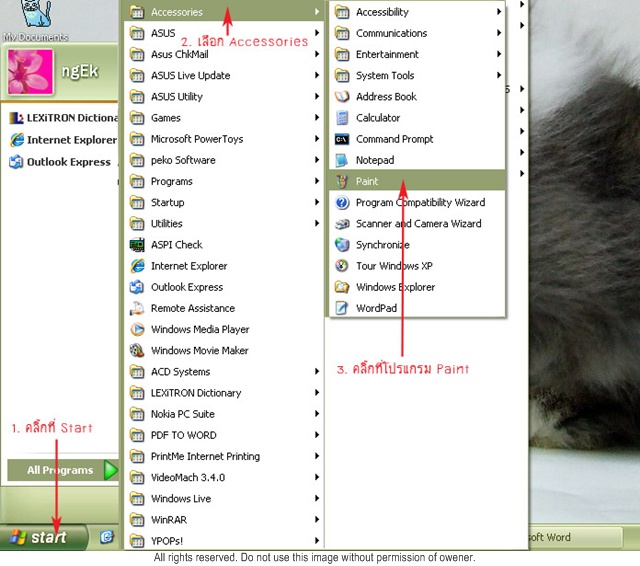
Task: Click the Program Compatibility Wizard help icon
Action: [x=342, y=202]
